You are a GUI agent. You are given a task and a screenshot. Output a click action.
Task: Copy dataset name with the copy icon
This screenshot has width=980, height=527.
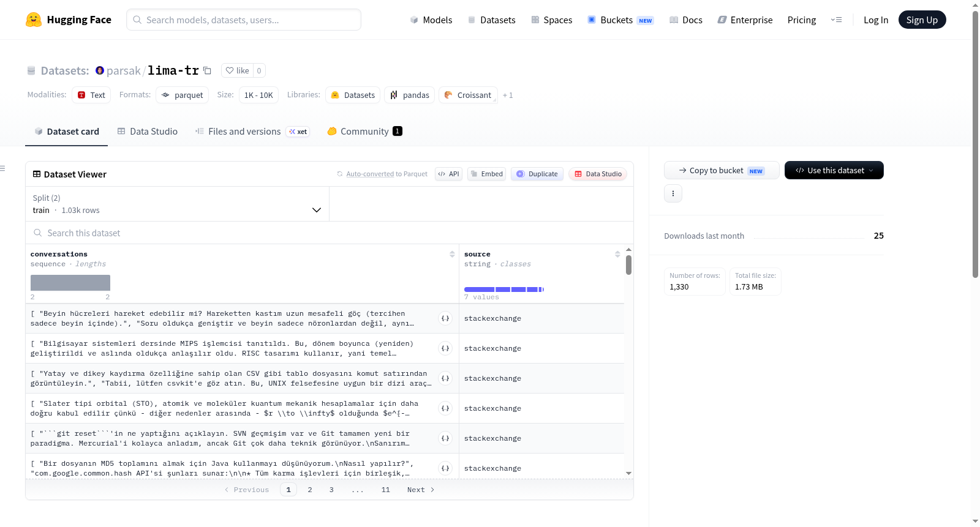coord(207,70)
